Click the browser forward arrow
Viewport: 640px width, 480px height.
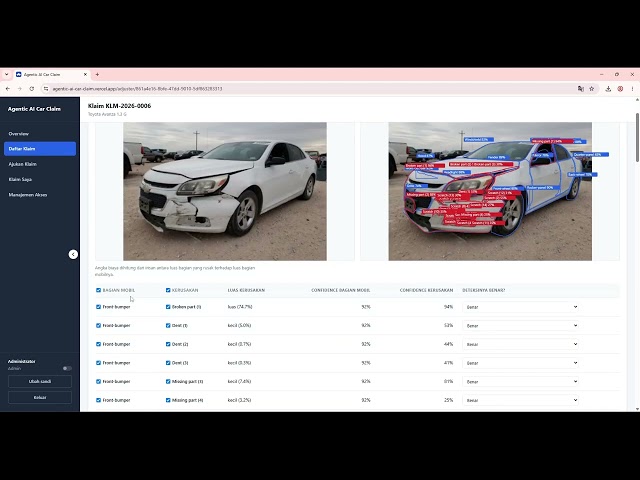pyautogui.click(x=19, y=89)
